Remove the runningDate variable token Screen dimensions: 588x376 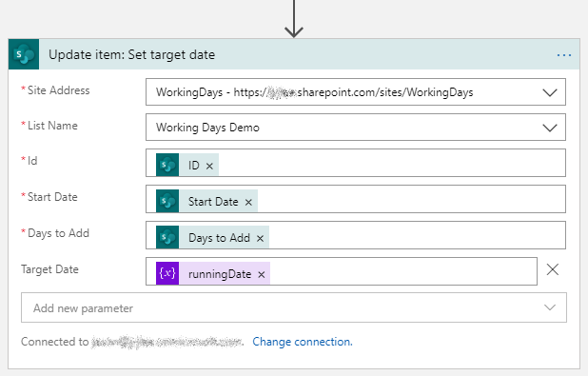click(262, 275)
